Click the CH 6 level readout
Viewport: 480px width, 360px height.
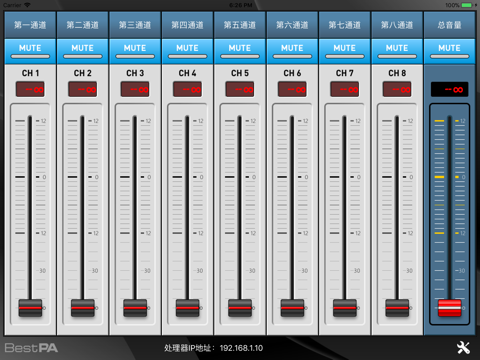point(292,89)
